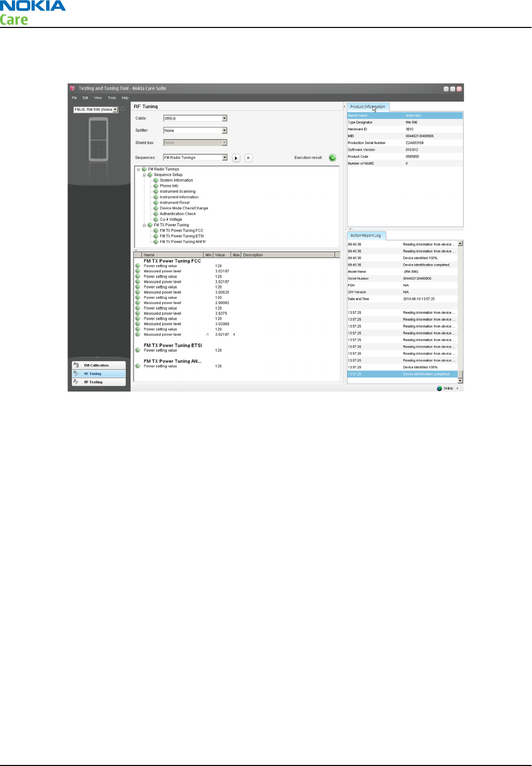Select FM TX Power Tuning FCC tree item
Image resolution: width=532 pixels, height=766 pixels.
[181, 230]
